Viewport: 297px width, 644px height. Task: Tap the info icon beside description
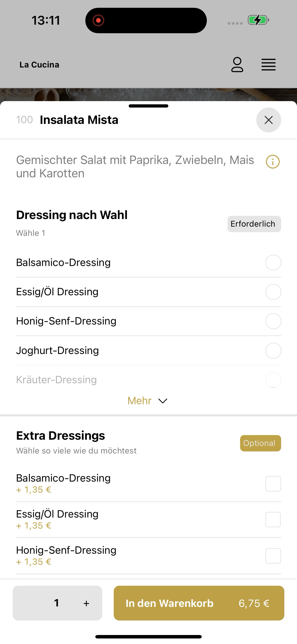(273, 162)
